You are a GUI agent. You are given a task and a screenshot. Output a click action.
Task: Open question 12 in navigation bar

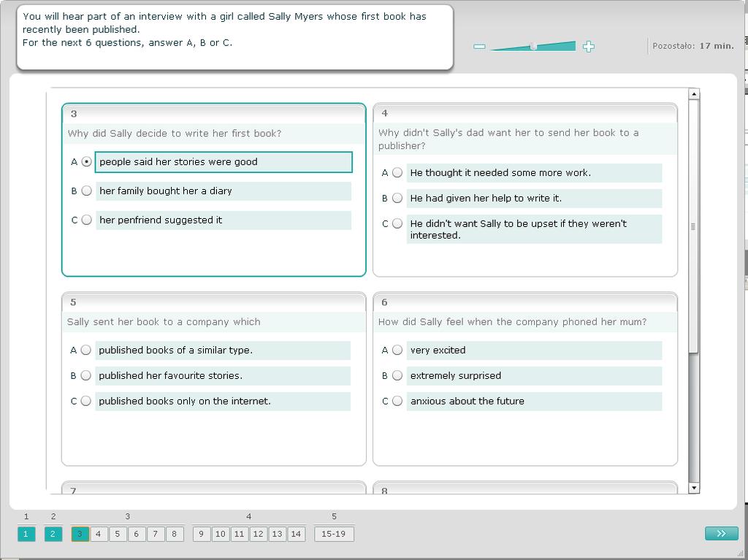click(258, 534)
